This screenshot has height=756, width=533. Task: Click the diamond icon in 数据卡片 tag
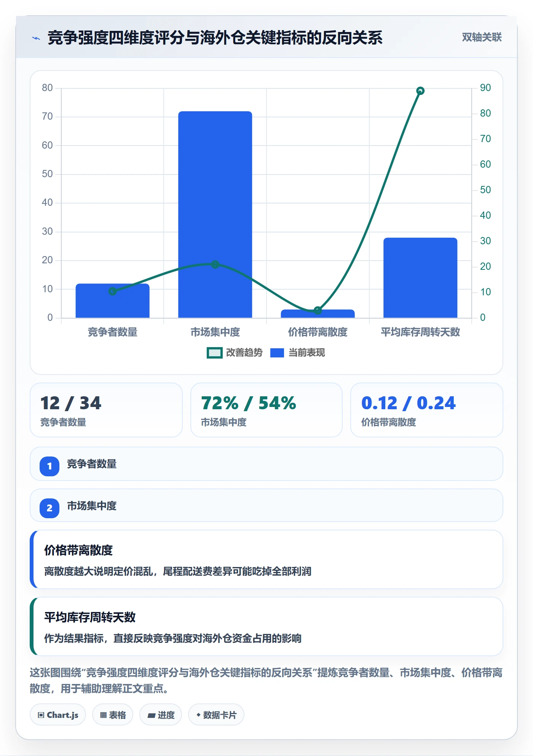[x=198, y=715]
